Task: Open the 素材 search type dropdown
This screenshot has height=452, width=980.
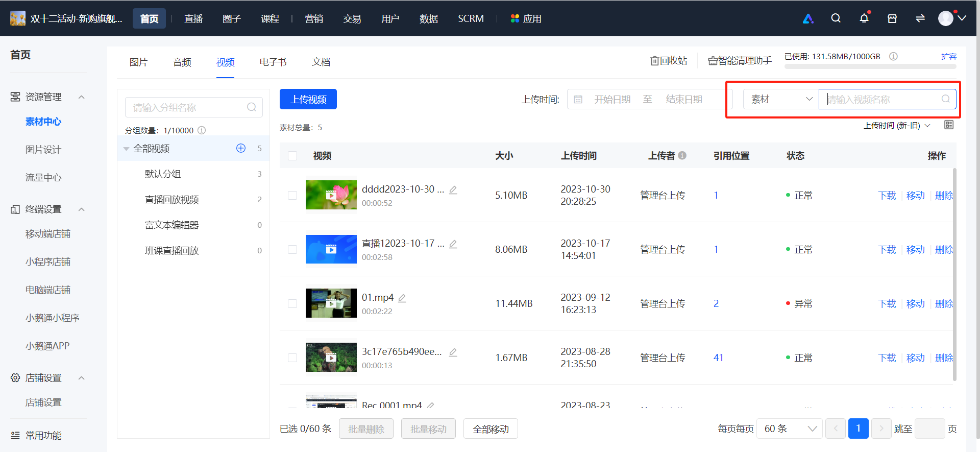Action: click(x=781, y=99)
